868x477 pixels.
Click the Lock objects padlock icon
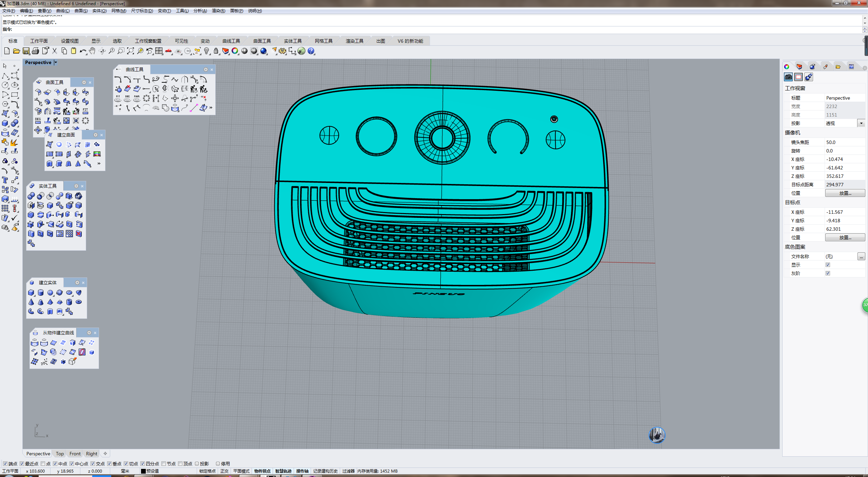216,51
